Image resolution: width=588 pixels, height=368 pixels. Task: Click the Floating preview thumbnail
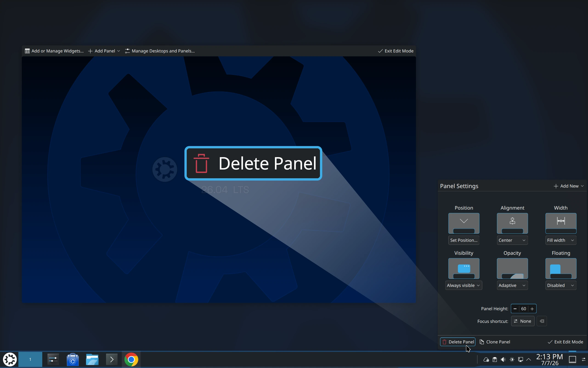(x=561, y=268)
